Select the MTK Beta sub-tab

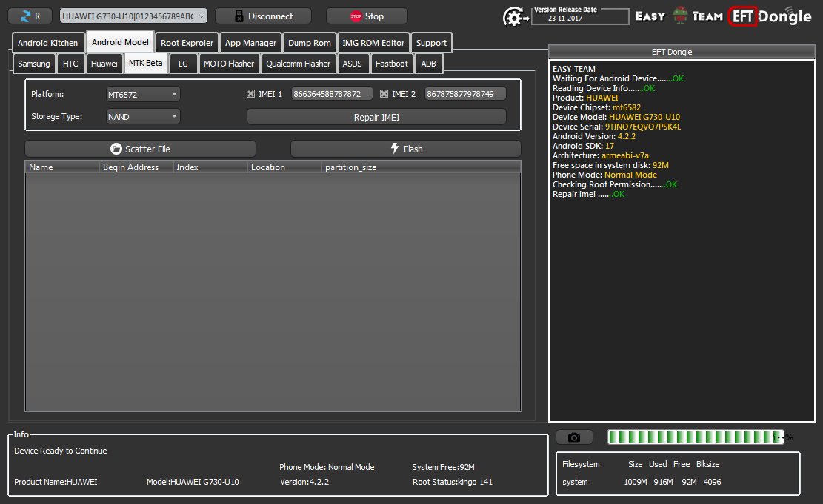coord(145,63)
